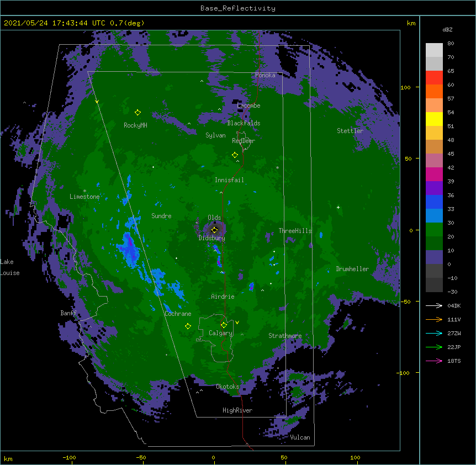The width and height of the screenshot is (476, 465).
Task: Click the Sylvan label on map
Action: click(x=215, y=135)
